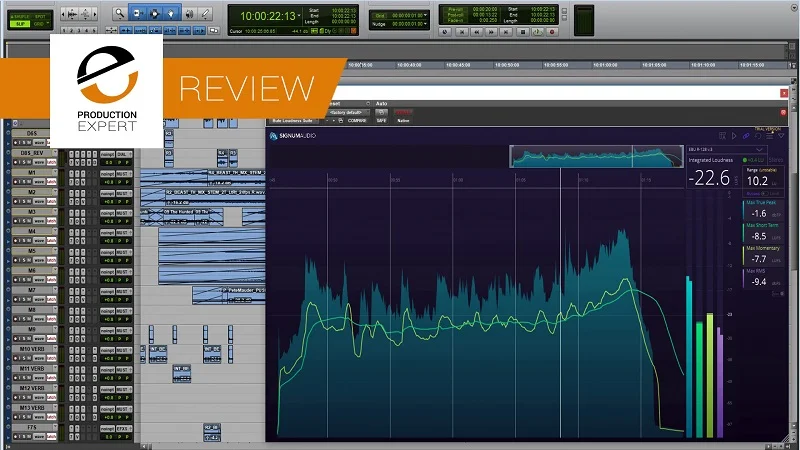The width and height of the screenshot is (800, 450).
Task: Click ruler at 10:00:50:00 timecode
Action: pyautogui.click(x=507, y=65)
